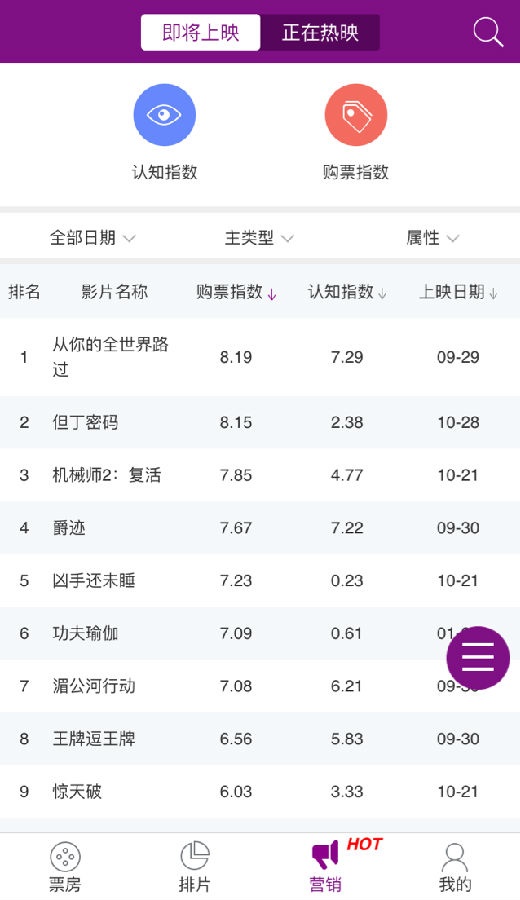Switch to 即将上映 toggle

pyautogui.click(x=200, y=33)
